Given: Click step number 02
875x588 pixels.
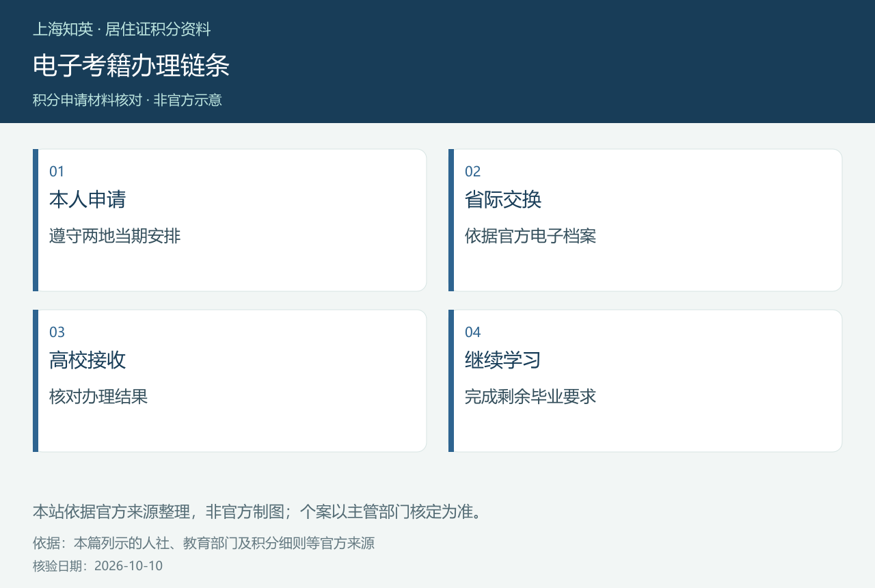Looking at the screenshot, I should [x=472, y=172].
